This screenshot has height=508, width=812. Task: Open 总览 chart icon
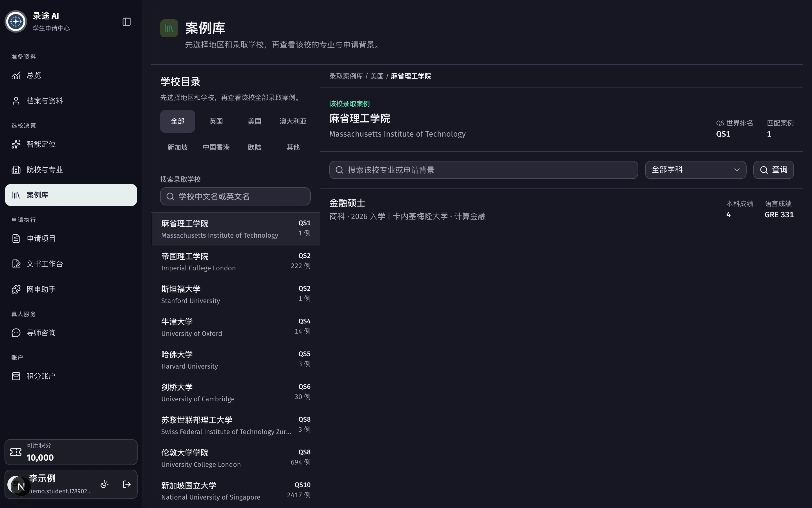tap(16, 76)
